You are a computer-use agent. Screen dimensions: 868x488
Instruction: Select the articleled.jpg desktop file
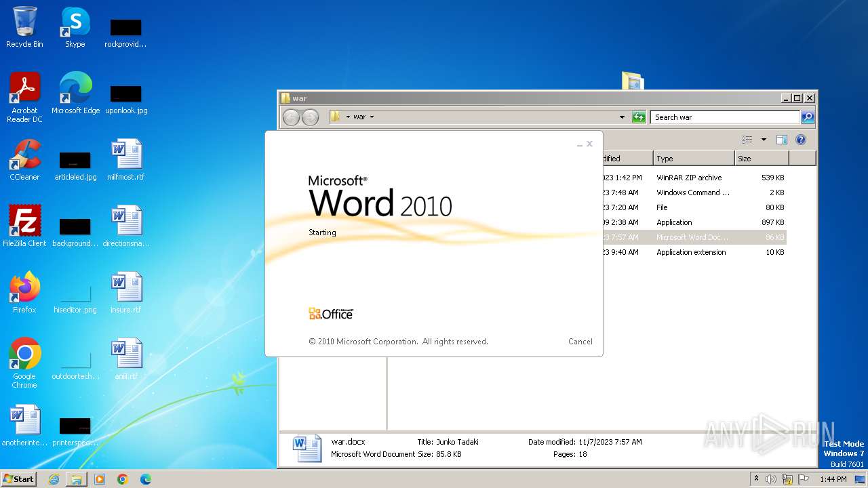point(75,165)
